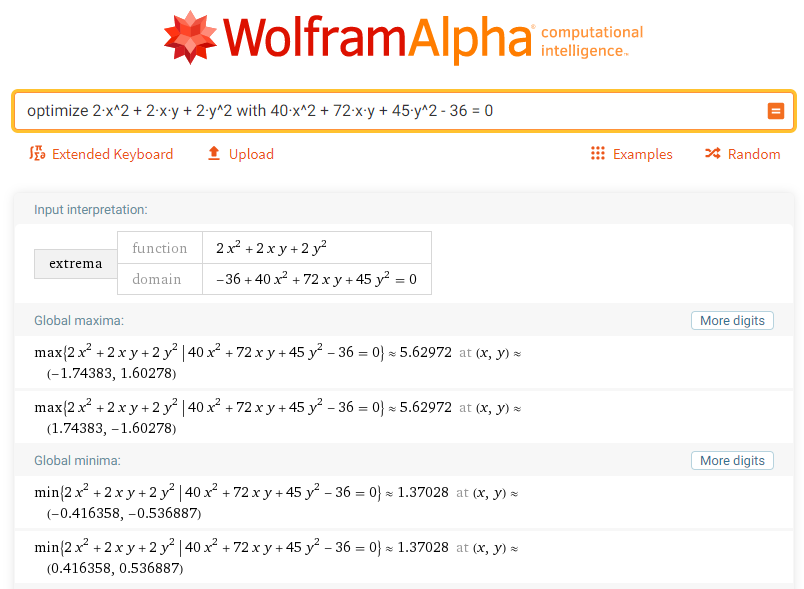Click the Extended Keyboard math symbols icon
This screenshot has height=589, width=804.
(x=37, y=153)
